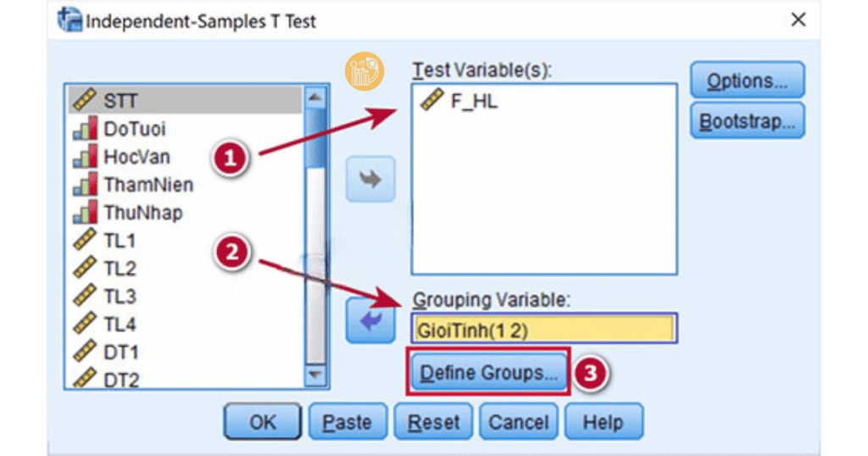The image size is (868, 456).
Task: Open Bootstrap settings
Action: tap(747, 121)
